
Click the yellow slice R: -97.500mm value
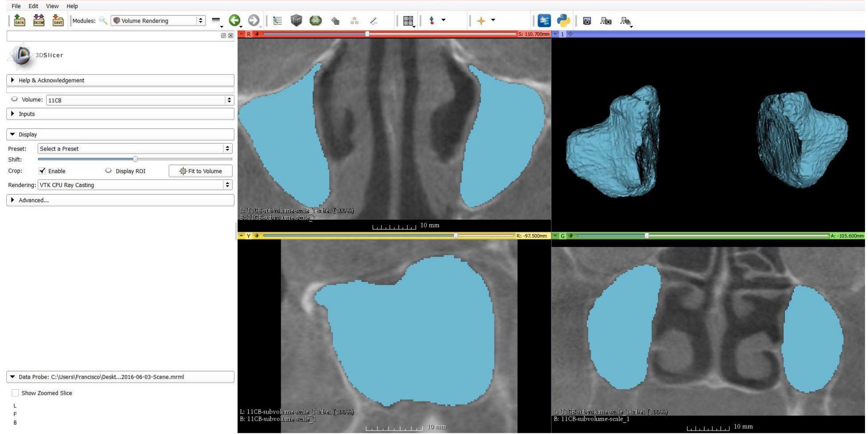coord(532,236)
